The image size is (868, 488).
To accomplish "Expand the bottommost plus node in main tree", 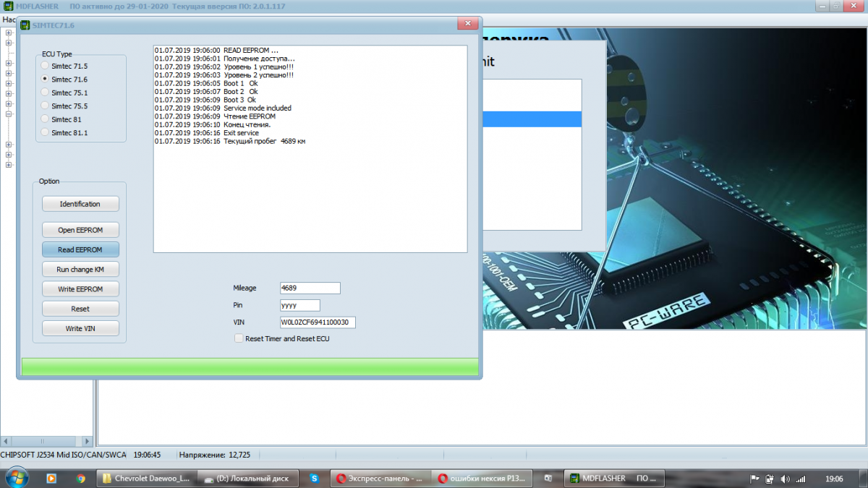I will 9,165.
